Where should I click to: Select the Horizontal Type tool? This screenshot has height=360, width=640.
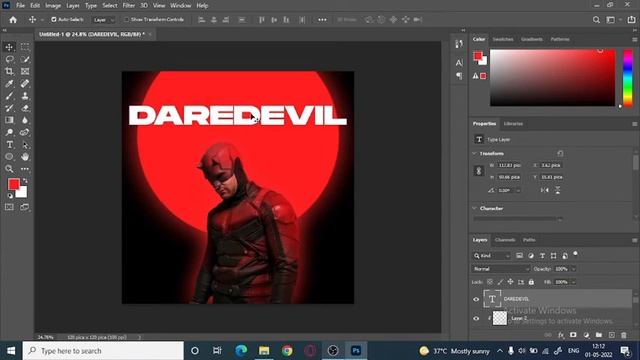(9, 144)
